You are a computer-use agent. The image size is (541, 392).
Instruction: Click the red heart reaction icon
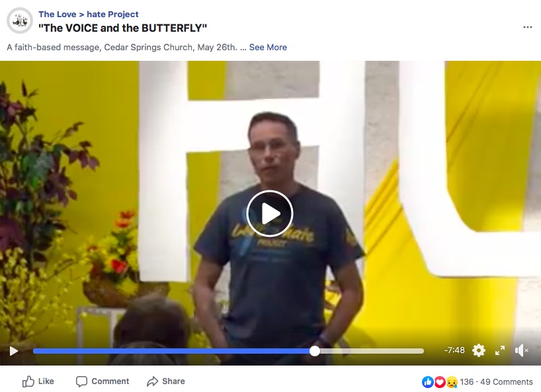pyautogui.click(x=440, y=382)
